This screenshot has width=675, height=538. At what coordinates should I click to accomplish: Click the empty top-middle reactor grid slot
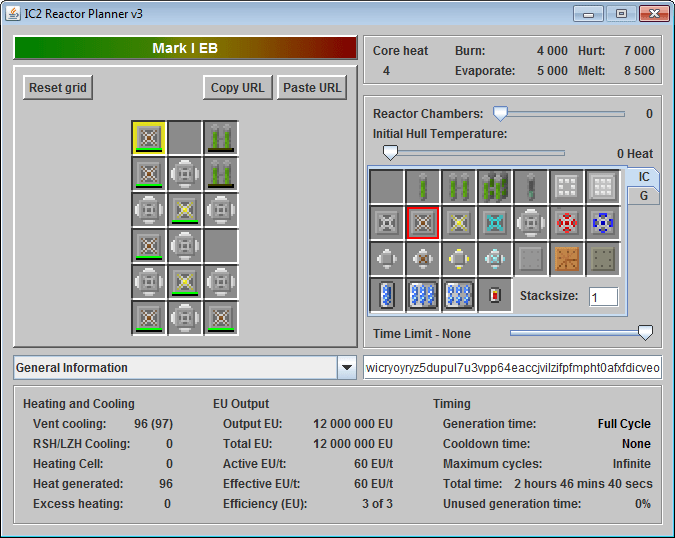(x=185, y=138)
